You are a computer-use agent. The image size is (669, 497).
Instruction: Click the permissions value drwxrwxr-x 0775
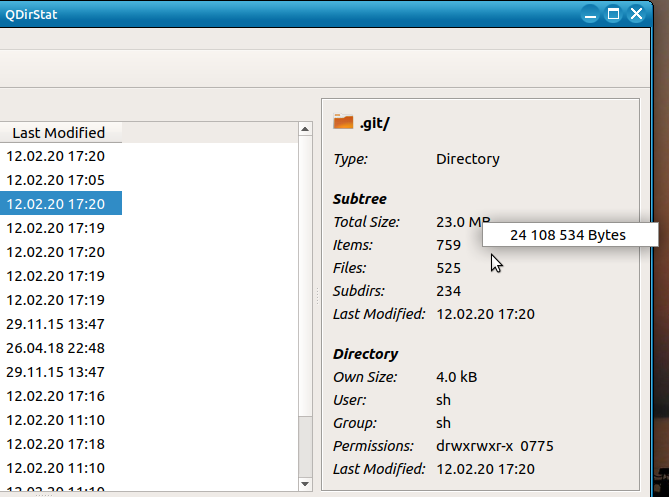(495, 446)
